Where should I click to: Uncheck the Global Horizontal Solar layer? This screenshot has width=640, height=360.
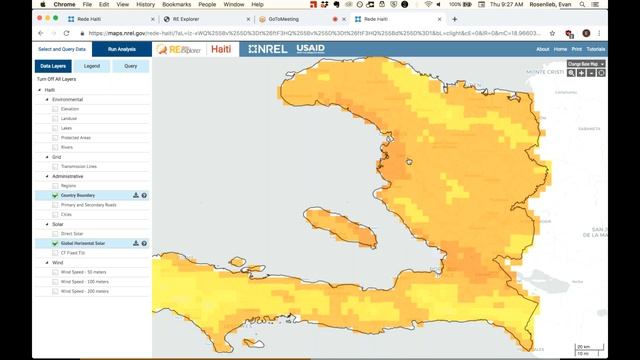[55, 243]
